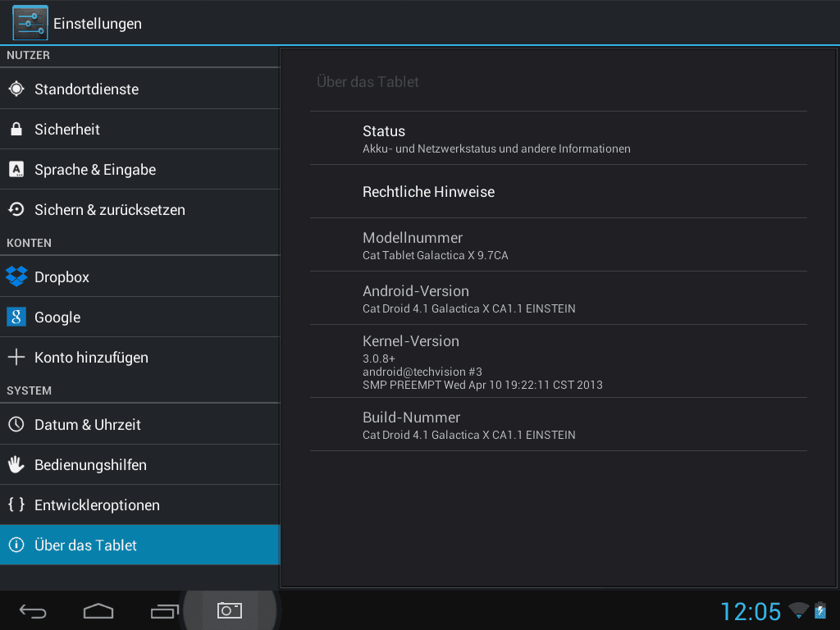
Task: Click the NUTZER section header
Action: pyautogui.click(x=29, y=55)
